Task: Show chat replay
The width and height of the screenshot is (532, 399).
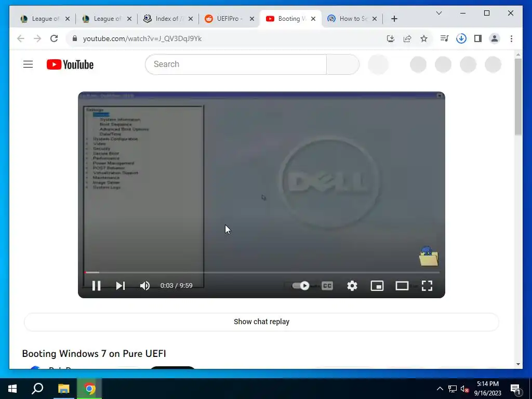Action: tap(262, 322)
